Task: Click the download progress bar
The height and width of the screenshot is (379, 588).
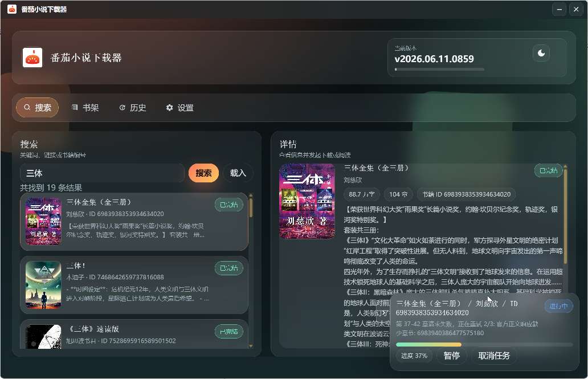Action: click(484, 344)
